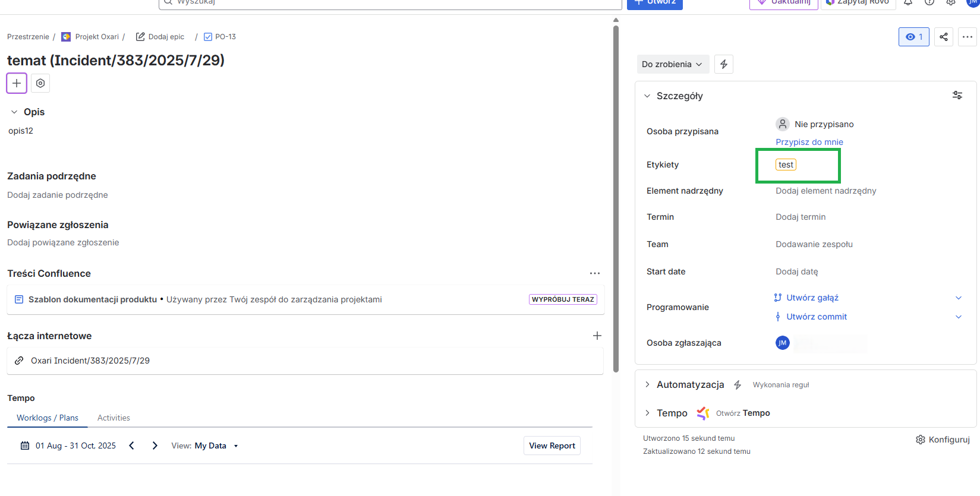Collapse the Opis description section

(x=14, y=112)
